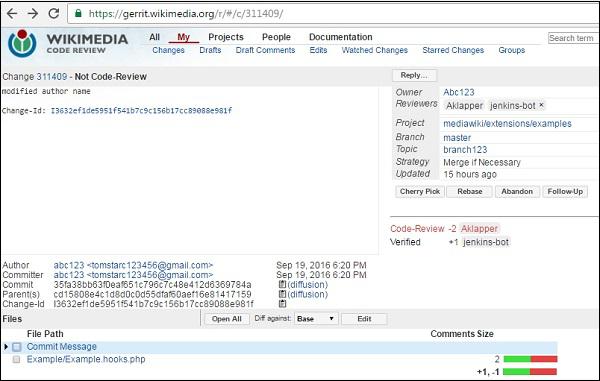Select the All menu
This screenshot has width=600, height=381.
coord(155,37)
